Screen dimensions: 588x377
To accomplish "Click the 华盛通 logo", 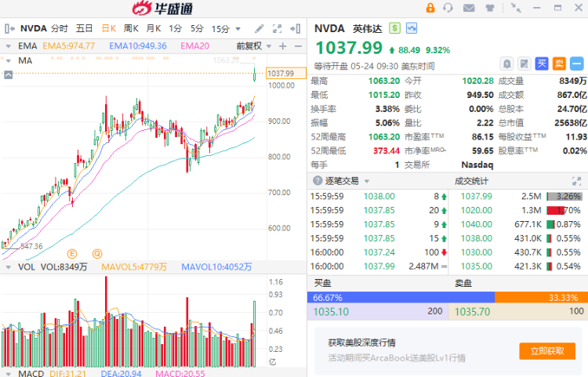I will (x=163, y=9).
